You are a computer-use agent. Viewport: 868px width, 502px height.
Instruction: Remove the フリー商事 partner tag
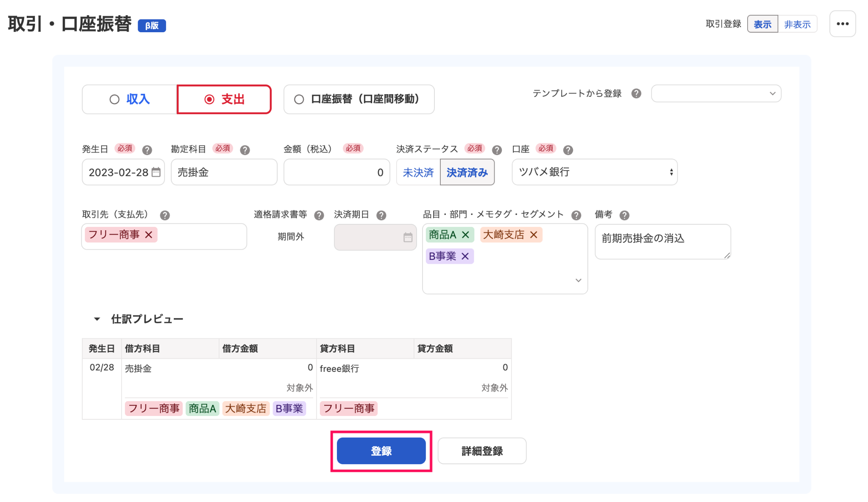click(x=149, y=235)
